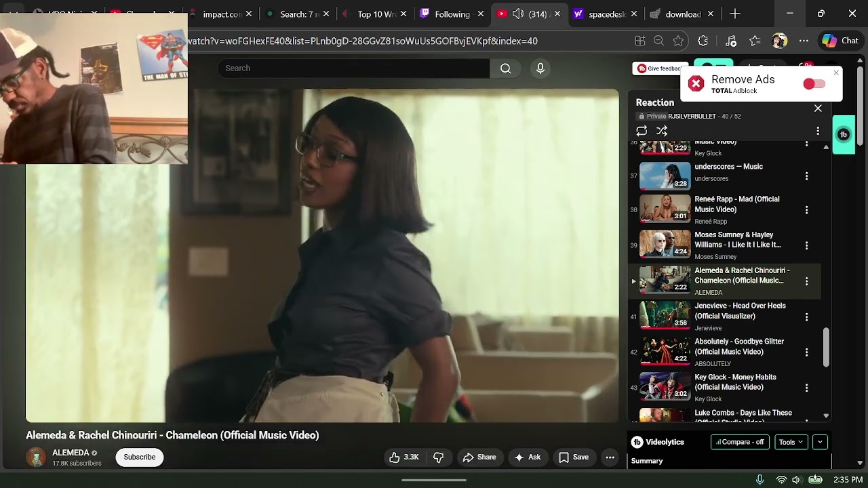Select the Absolutely - Goodbye Glitter title
The image size is (868, 488).
739,346
